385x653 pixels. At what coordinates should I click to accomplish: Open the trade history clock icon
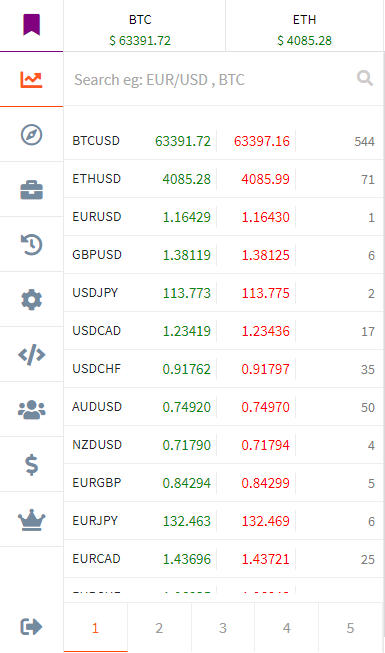(32, 244)
